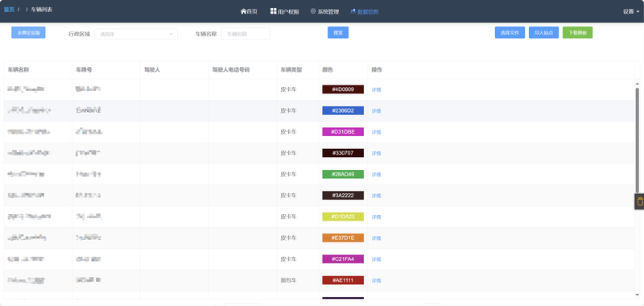This screenshot has height=306, width=644.
Task: Click the floating widget icon at right edge
Action: click(x=639, y=202)
